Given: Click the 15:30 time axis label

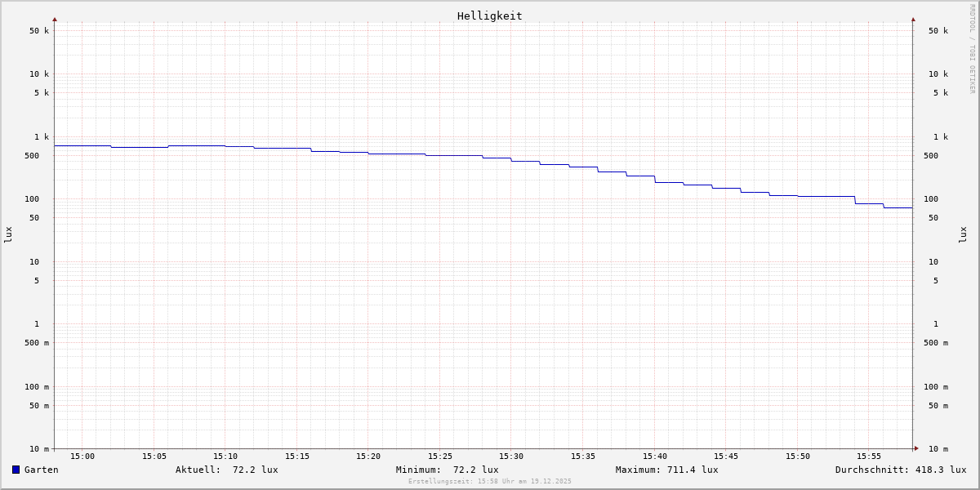Looking at the screenshot, I should [511, 457].
